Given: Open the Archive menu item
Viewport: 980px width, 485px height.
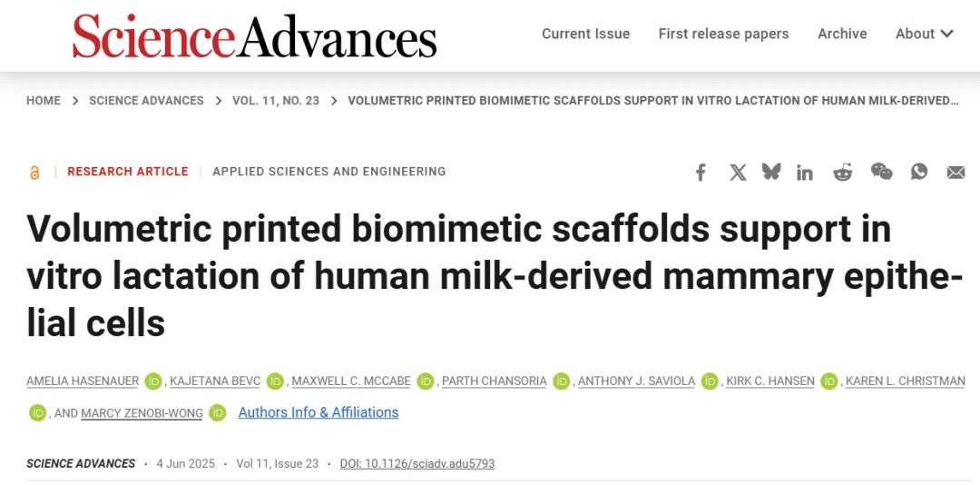Looking at the screenshot, I should 842,34.
